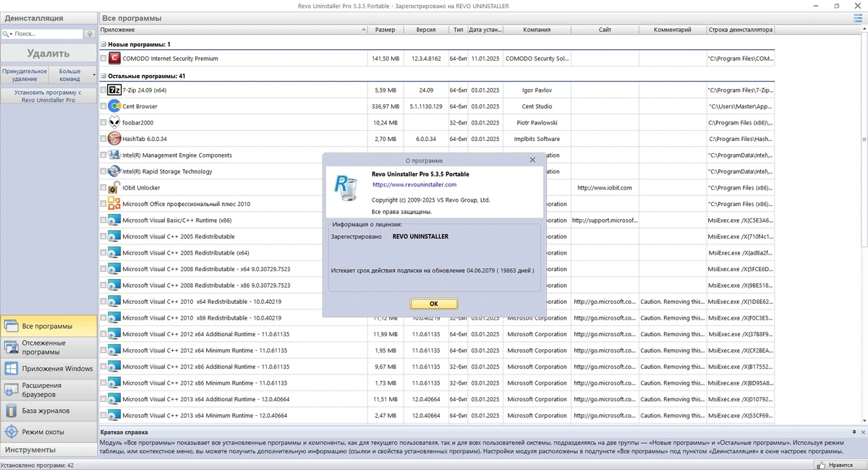
Task: Click the Приложения Windows logo icon
Action: coord(11,368)
